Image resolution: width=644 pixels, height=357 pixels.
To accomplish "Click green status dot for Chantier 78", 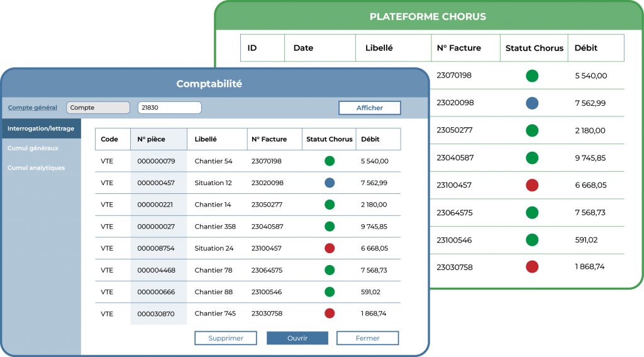I will click(330, 270).
